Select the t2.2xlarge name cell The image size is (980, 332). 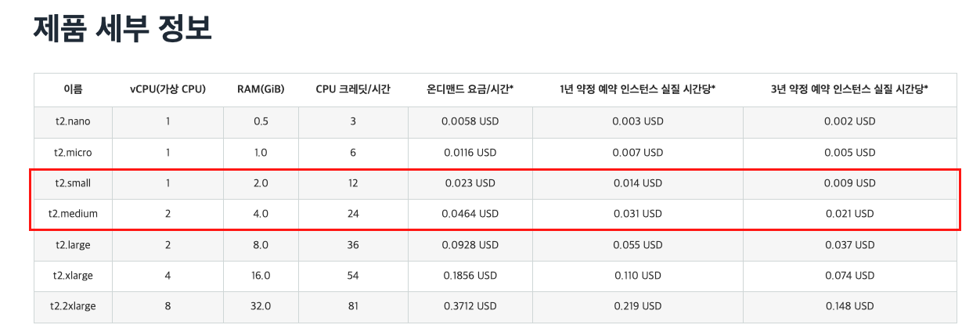pos(72,307)
